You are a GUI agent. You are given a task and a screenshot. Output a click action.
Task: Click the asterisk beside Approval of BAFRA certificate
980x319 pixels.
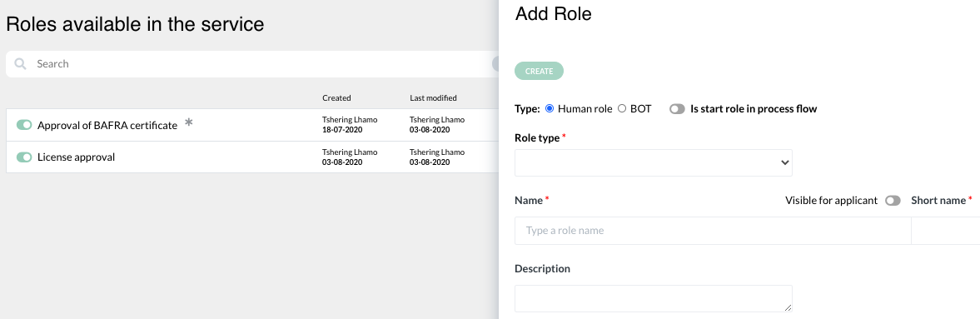point(189,122)
